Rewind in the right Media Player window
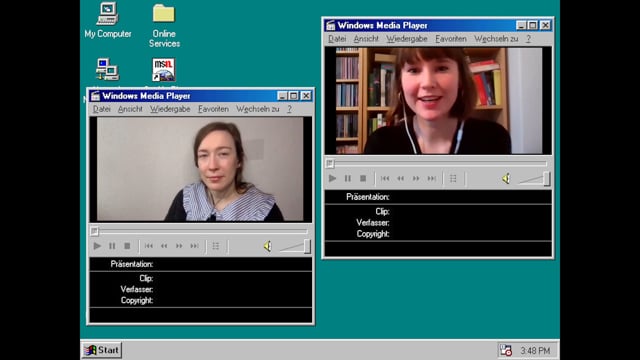640x360 pixels. (x=400, y=178)
